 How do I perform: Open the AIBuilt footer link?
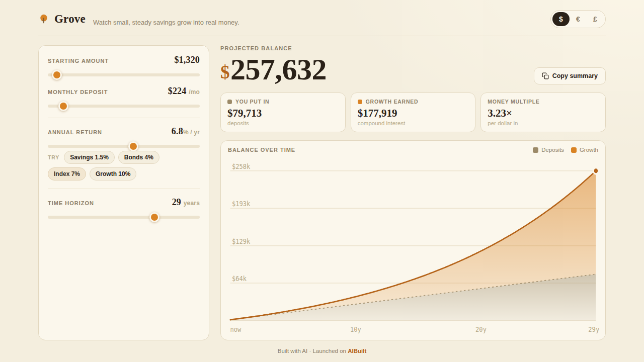tap(357, 351)
